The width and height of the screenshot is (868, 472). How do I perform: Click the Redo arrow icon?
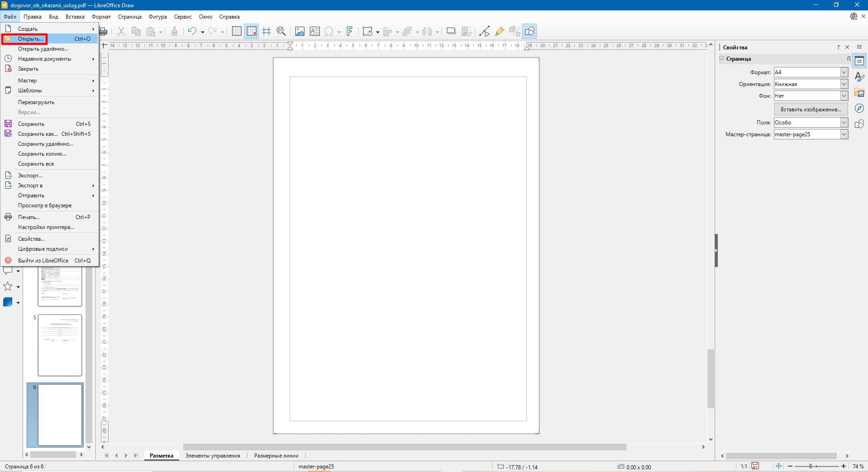pos(212,31)
